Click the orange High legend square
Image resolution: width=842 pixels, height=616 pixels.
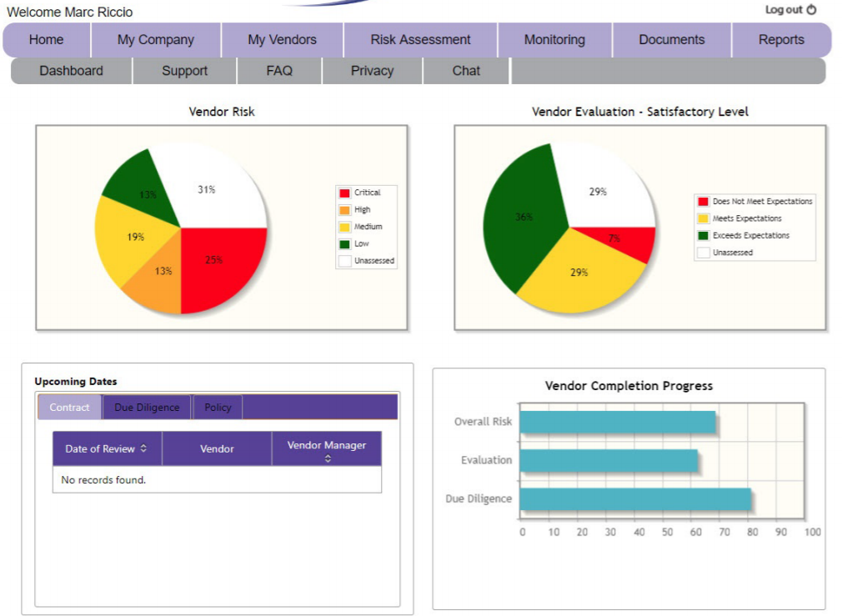coord(344,209)
